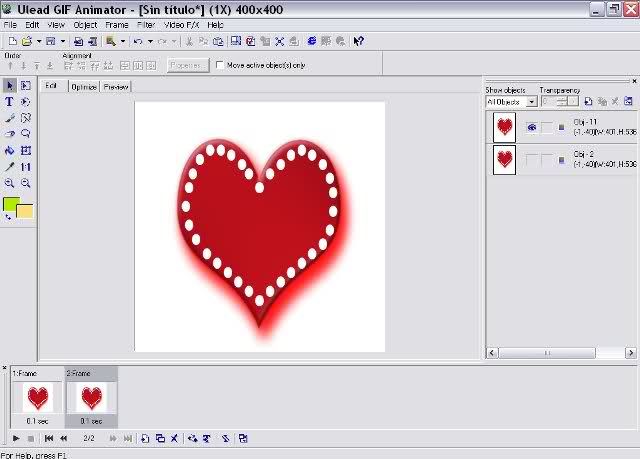Swap foreground and background colors
The image size is (640, 459).
pos(8,217)
